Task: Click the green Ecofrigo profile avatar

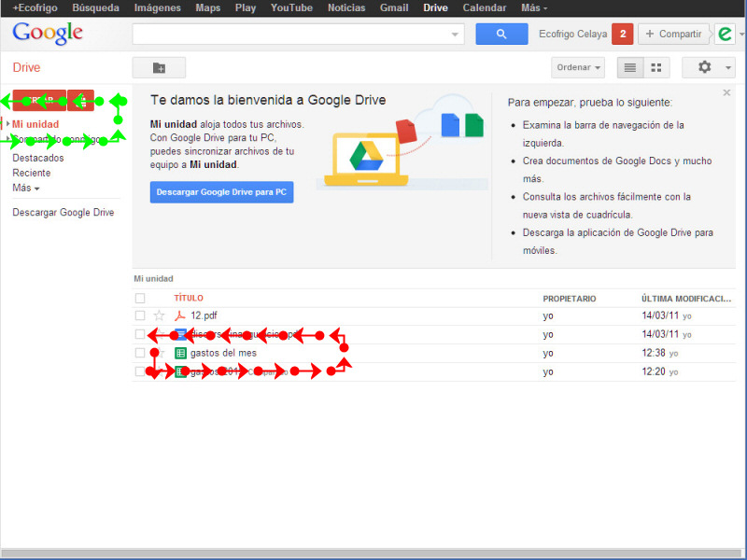Action: 725,34
